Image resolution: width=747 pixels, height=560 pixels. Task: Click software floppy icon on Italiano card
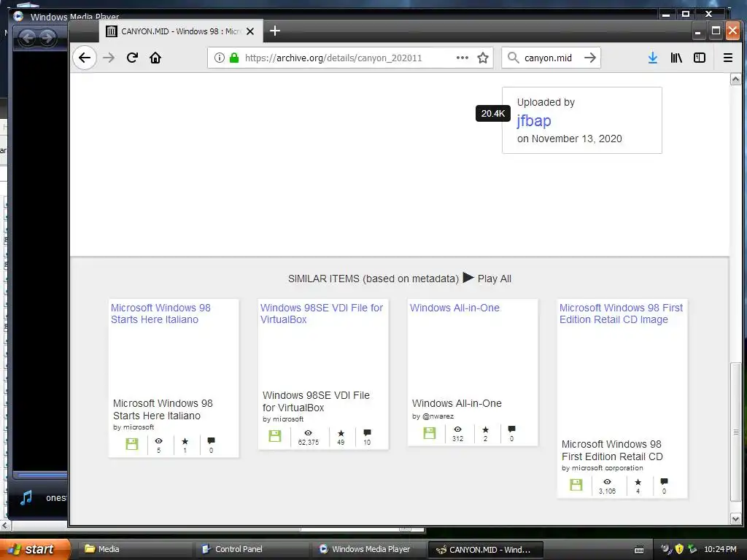(132, 444)
